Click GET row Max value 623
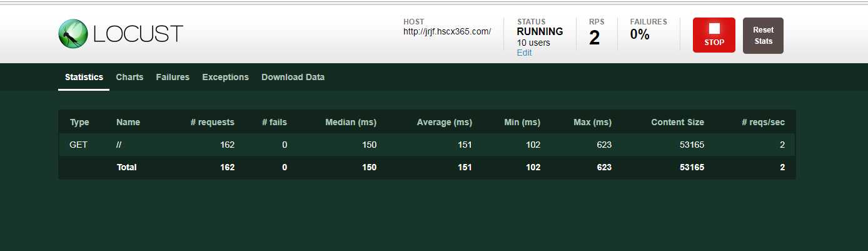 (604, 145)
